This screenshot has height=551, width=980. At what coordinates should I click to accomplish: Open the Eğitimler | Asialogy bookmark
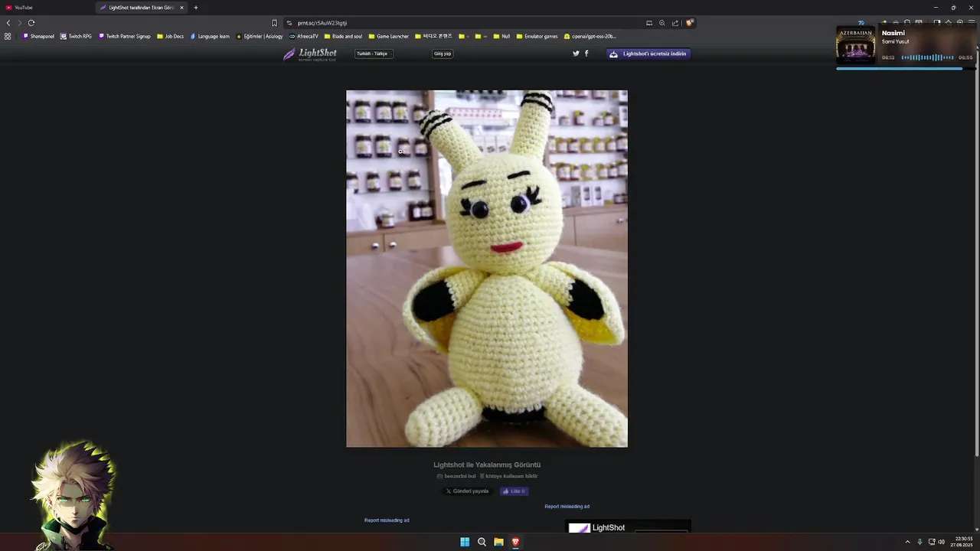260,36
